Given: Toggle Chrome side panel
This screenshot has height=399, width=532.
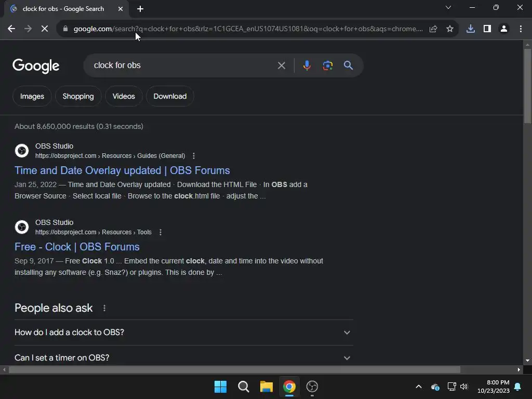Looking at the screenshot, I should tap(487, 29).
